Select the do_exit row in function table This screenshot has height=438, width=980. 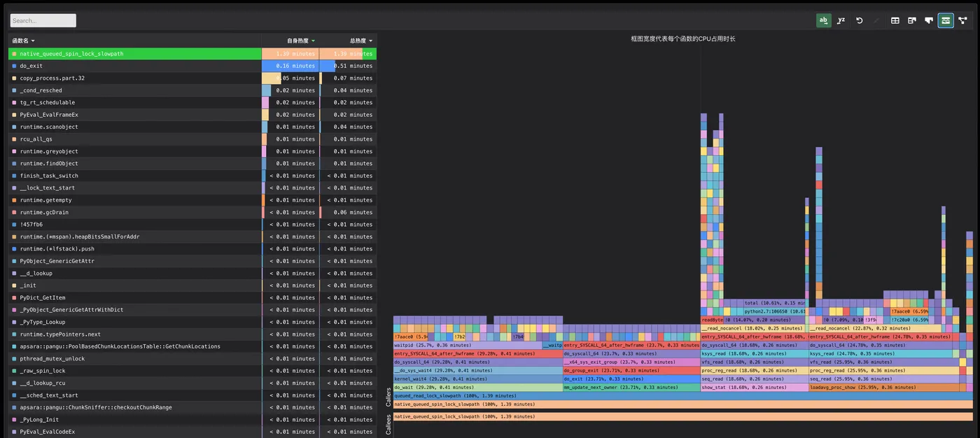pos(192,66)
